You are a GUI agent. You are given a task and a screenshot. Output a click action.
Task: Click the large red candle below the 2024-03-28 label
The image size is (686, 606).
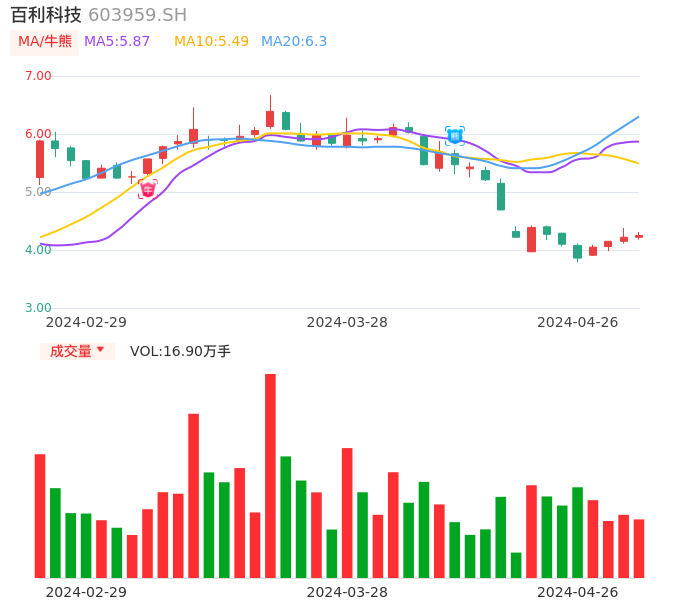347,513
